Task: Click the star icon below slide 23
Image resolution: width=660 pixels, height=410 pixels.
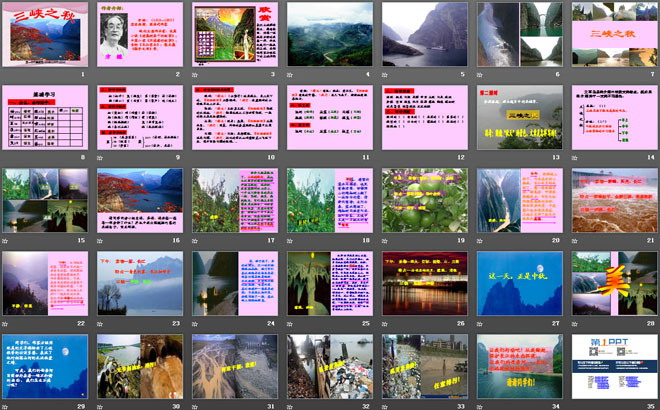Action: pos(100,324)
